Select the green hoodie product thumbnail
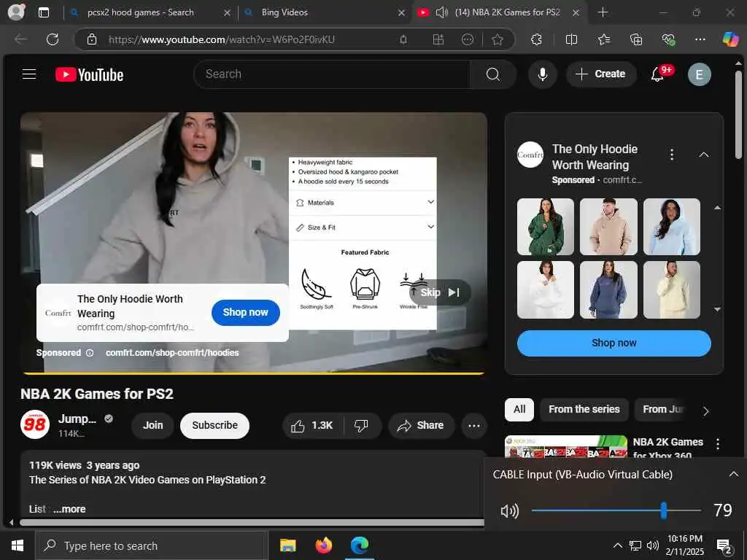The height and width of the screenshot is (560, 747). 546,227
